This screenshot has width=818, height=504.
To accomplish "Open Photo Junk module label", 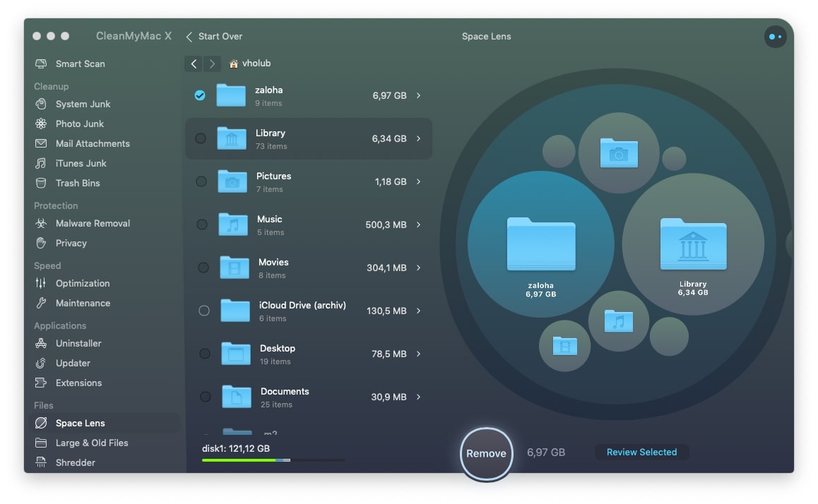I will click(x=80, y=124).
